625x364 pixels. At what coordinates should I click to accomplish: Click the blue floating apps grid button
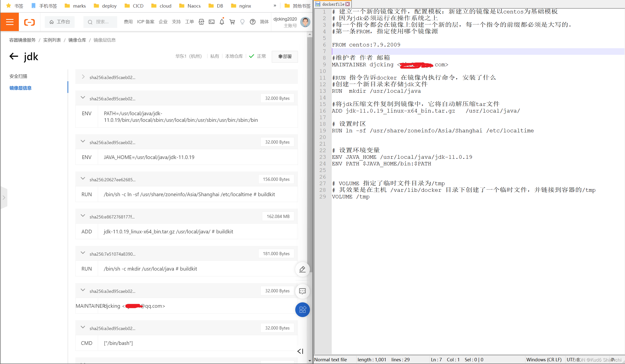[302, 309]
